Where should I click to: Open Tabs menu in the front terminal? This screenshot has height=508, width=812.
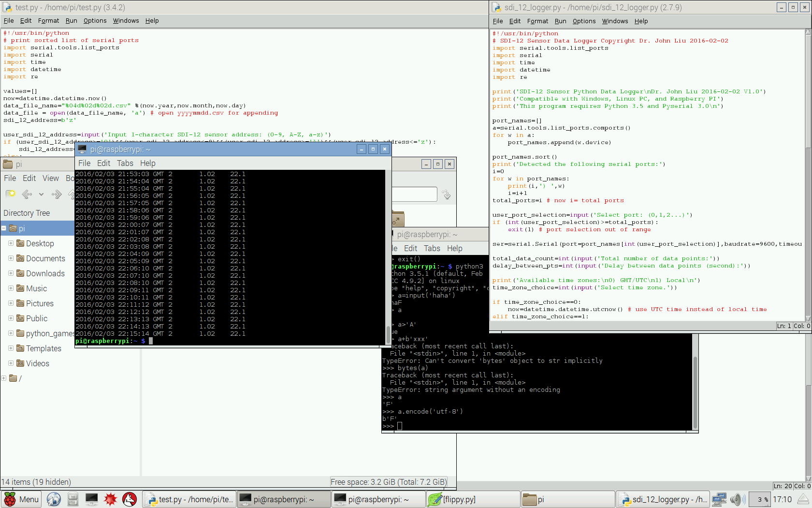[x=125, y=163]
